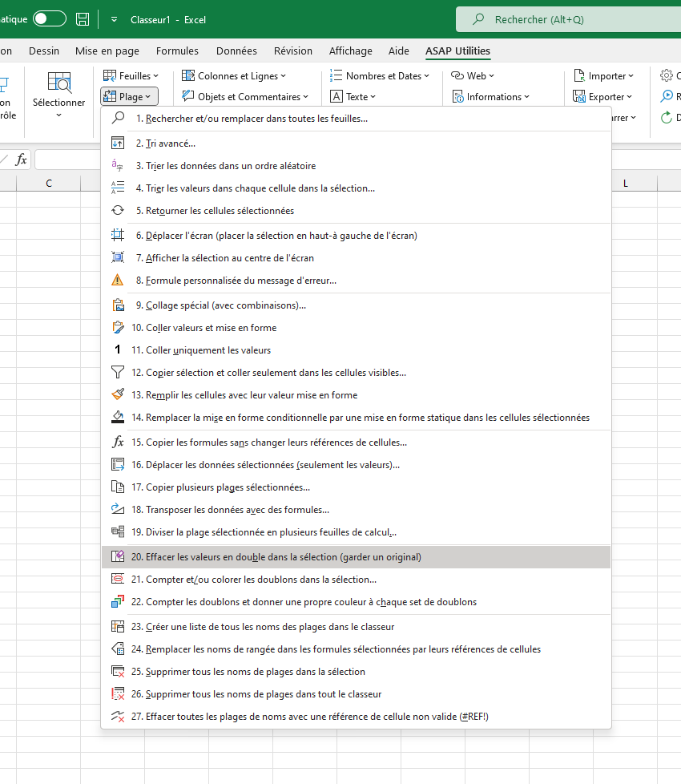This screenshot has width=681, height=784.
Task: Click the paintbrush icon for Remplir les cellules
Action: [x=118, y=394]
